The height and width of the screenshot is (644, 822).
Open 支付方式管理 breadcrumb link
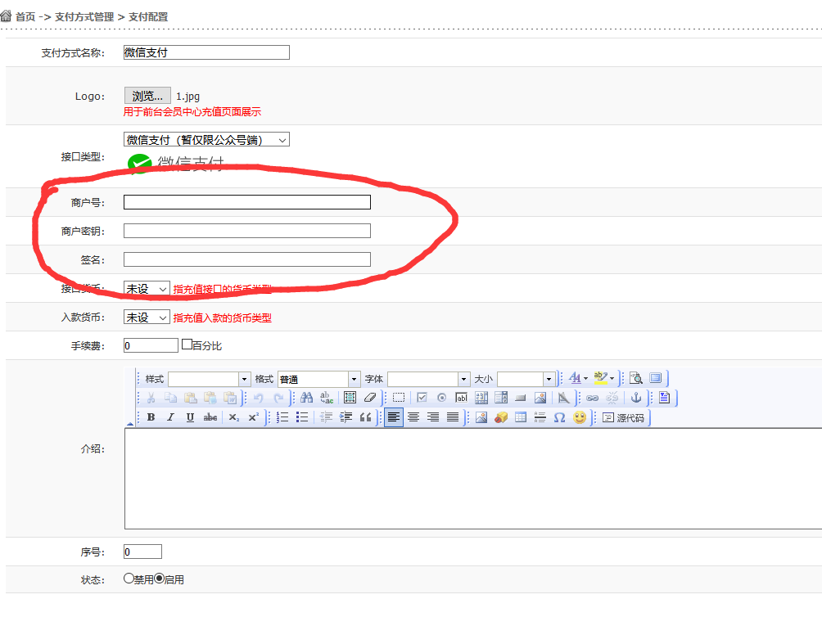(84, 16)
